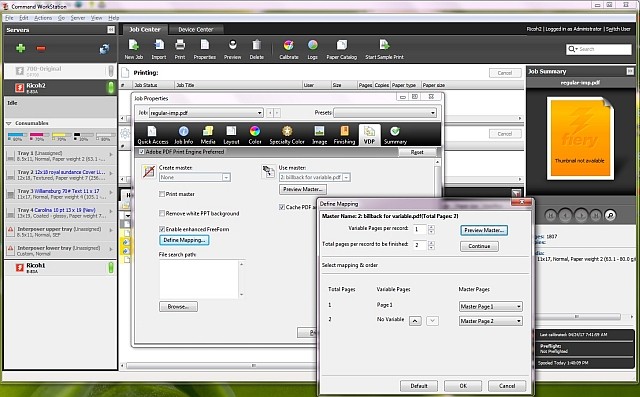Click the File search path box
The image size is (640, 397).
click(x=199, y=279)
